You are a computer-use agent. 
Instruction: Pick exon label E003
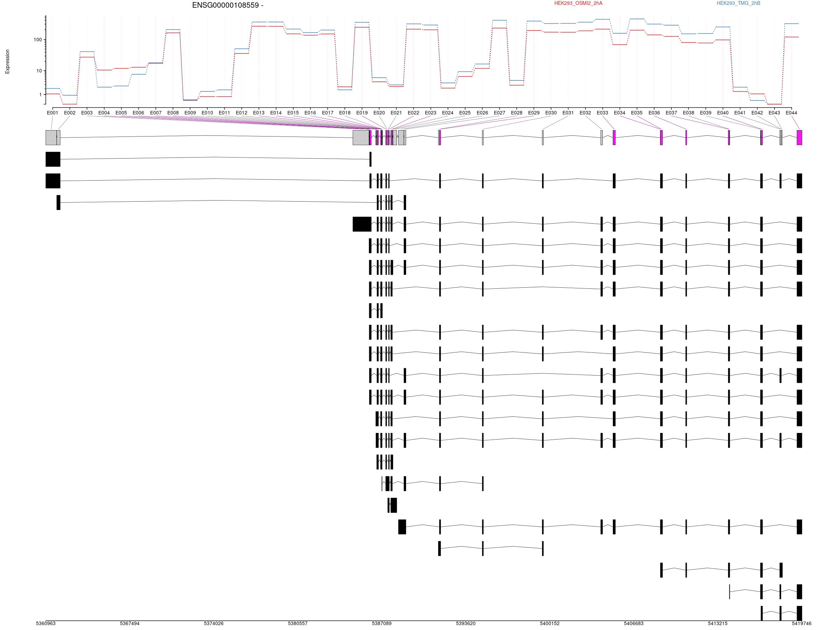click(87, 113)
